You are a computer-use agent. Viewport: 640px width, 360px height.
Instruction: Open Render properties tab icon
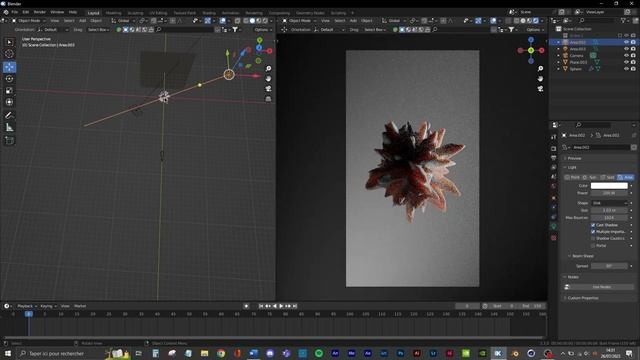tap(553, 148)
